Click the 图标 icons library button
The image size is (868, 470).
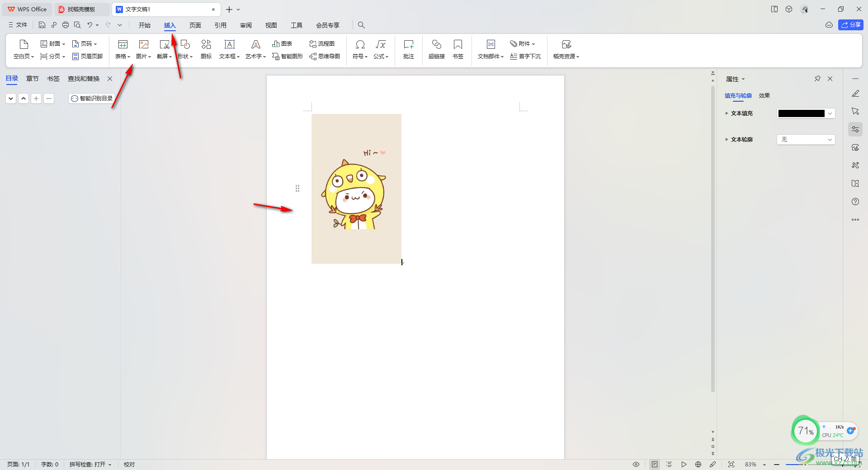point(206,49)
